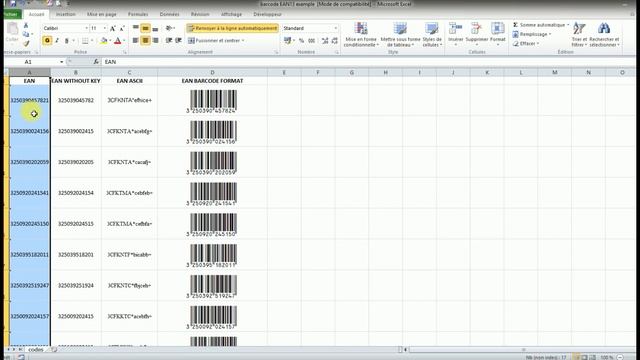Open the font size 11 dropdown
This screenshot has width=640, height=360.
[x=105, y=28]
